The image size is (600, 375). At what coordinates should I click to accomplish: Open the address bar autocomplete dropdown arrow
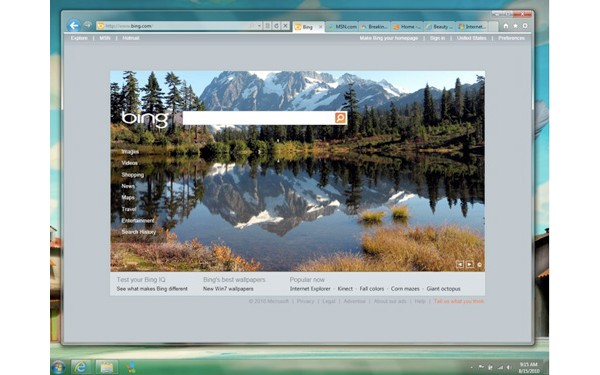pos(259,26)
